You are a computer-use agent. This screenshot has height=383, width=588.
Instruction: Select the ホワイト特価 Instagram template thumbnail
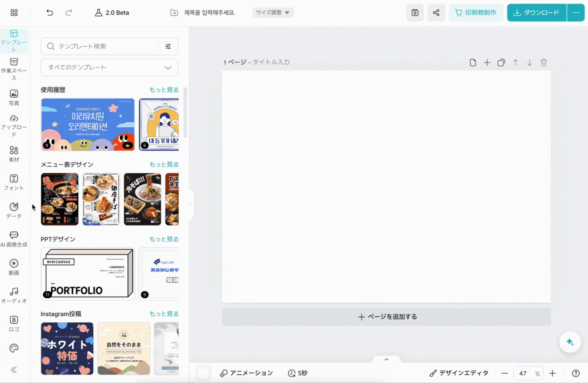[67, 348]
